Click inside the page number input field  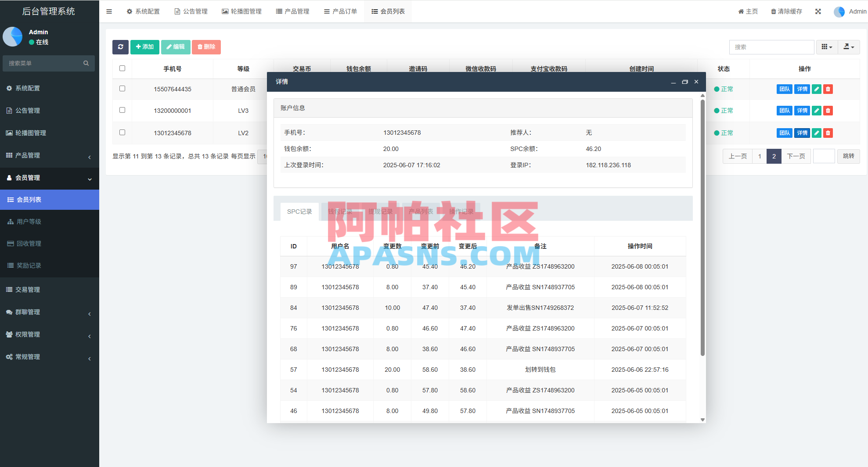(824, 156)
